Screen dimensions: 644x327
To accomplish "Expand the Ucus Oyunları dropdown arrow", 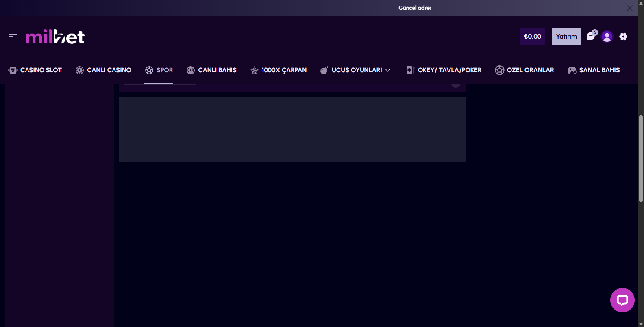I will point(388,70).
